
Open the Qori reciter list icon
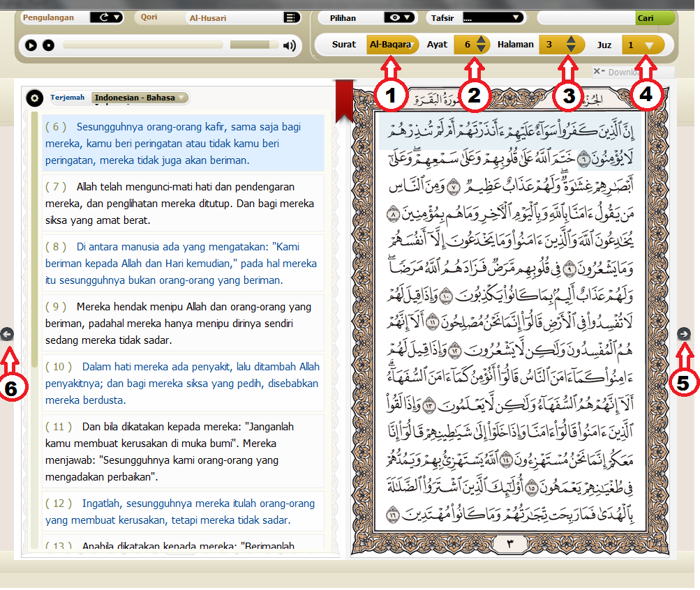coord(291,17)
